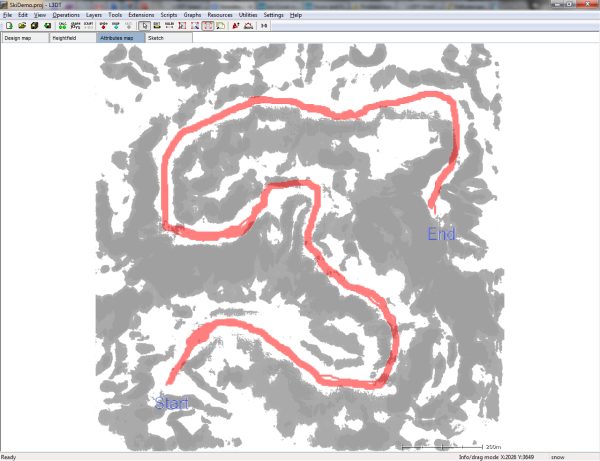Click the protractor-shaped toolbar icon

(x=248, y=26)
